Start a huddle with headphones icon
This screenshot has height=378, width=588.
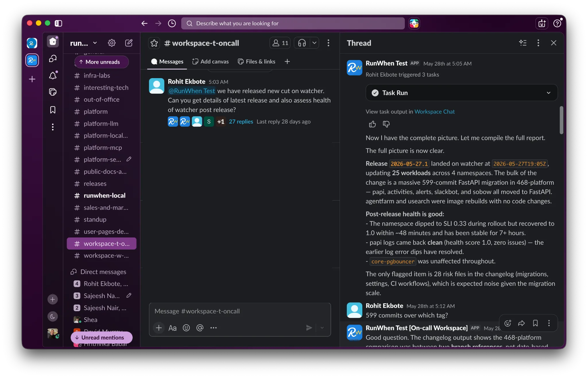pyautogui.click(x=302, y=43)
